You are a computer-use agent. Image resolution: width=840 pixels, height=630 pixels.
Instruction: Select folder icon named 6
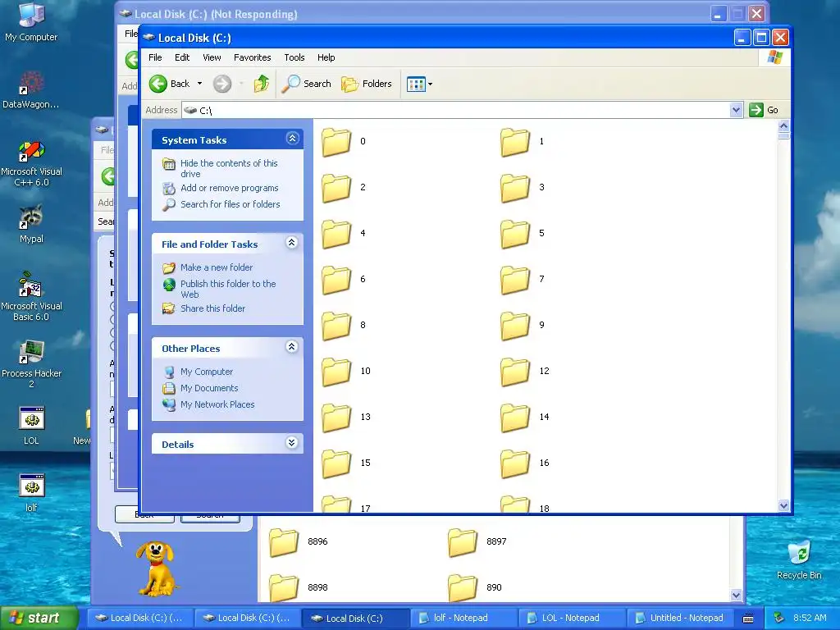pos(336,281)
